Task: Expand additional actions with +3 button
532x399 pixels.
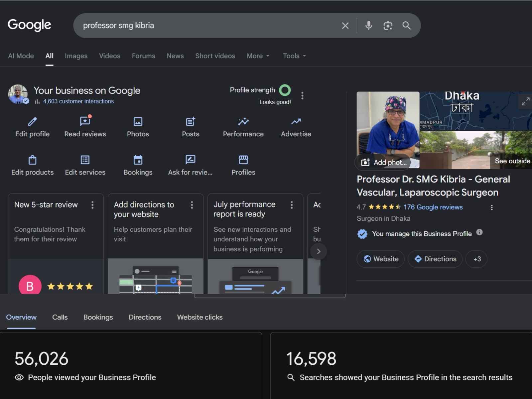Action: point(477,259)
